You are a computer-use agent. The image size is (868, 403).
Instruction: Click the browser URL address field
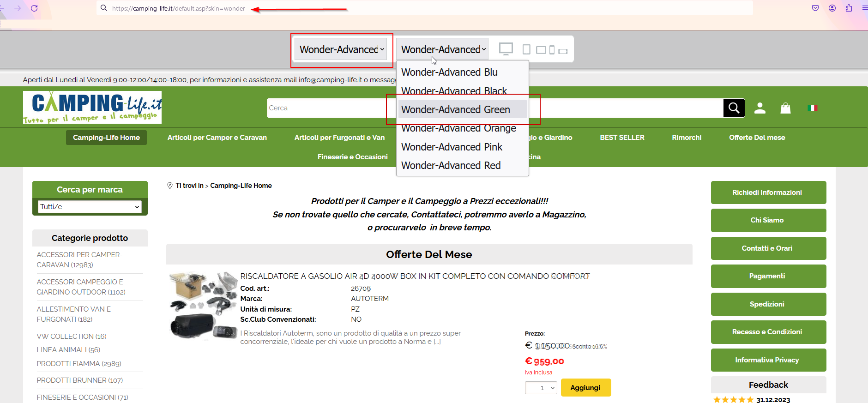[425, 8]
